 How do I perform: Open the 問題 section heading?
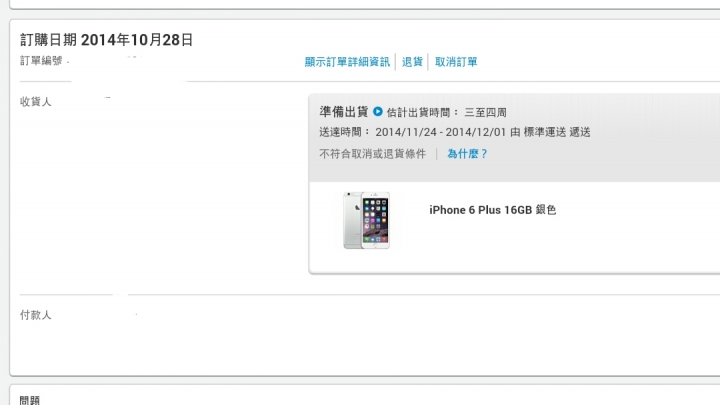tap(30, 400)
